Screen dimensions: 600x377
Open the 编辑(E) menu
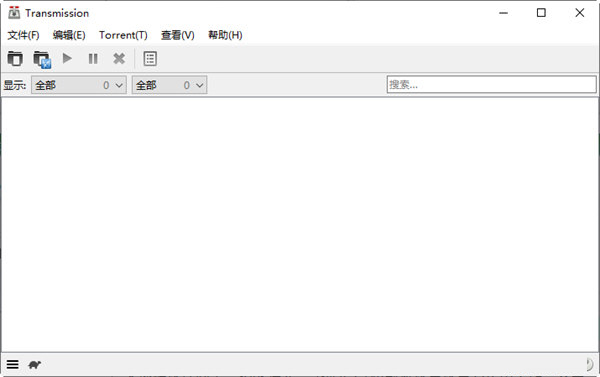(x=69, y=35)
